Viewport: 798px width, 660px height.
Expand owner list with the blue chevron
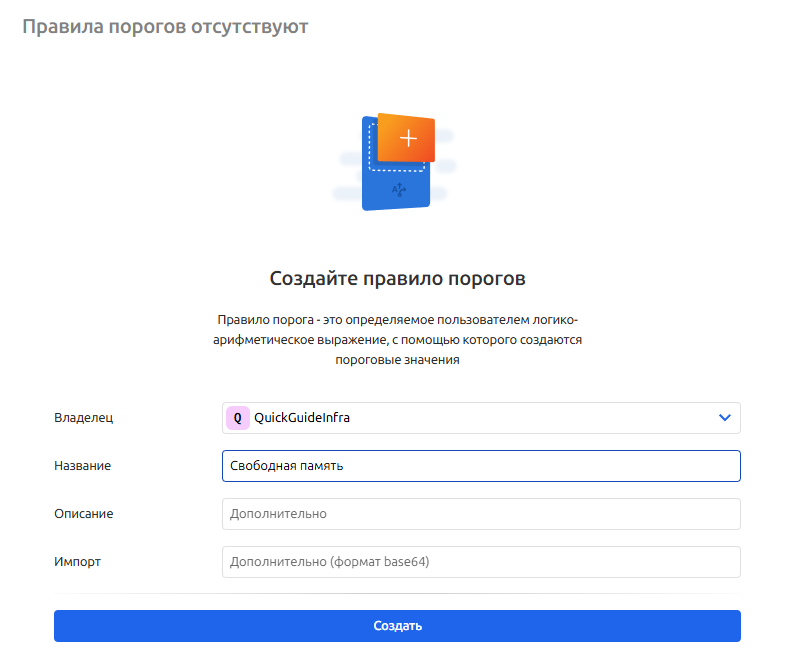click(x=725, y=418)
